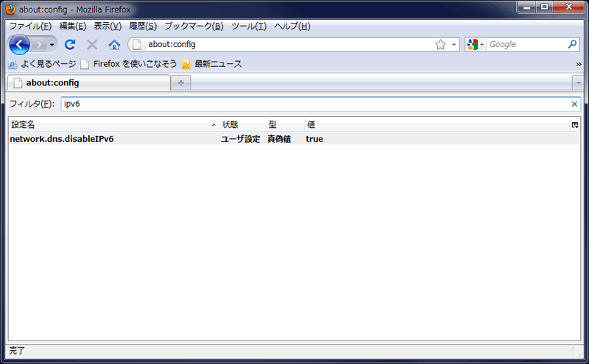The image size is (589, 364).
Task: Click the about:config address field
Action: point(289,44)
